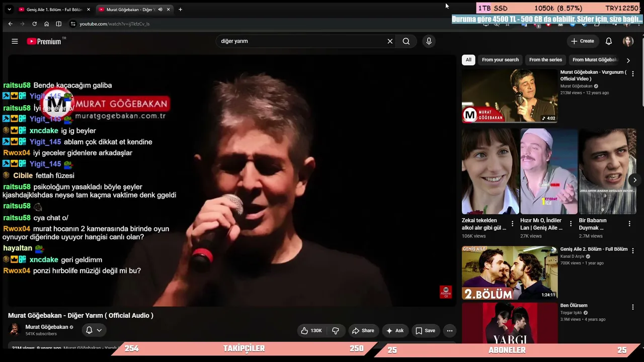Filter by From your search chip

point(500,60)
